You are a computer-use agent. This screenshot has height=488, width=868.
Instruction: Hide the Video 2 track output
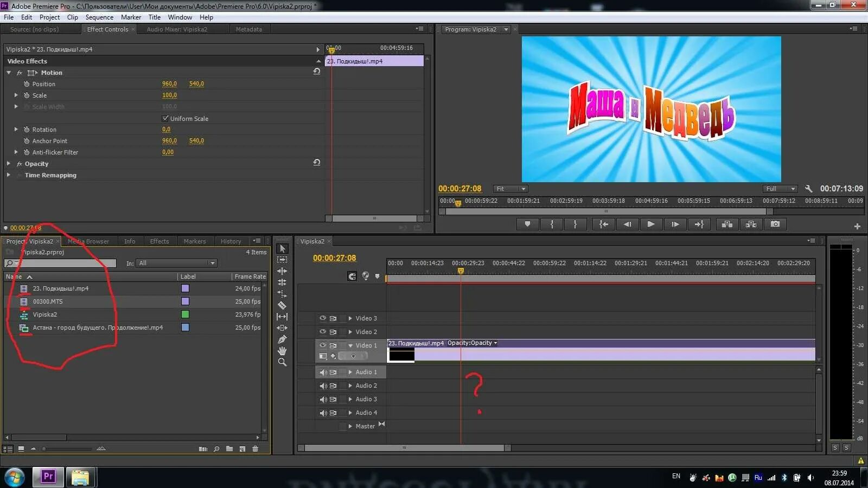click(323, 332)
